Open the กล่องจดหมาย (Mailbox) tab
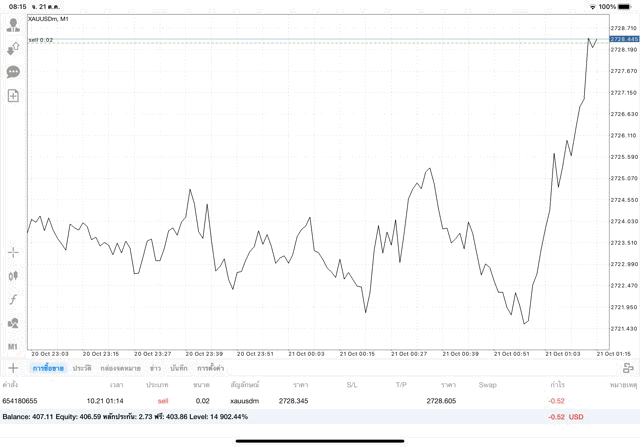The height and width of the screenshot is (447, 640). pos(119,369)
